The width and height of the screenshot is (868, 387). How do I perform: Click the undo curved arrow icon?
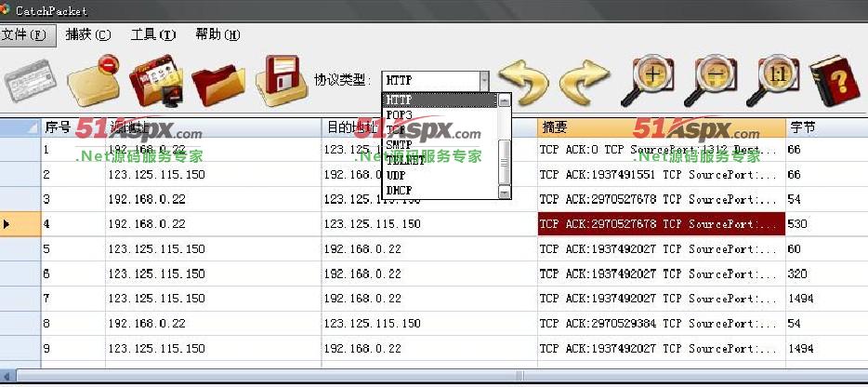coord(523,82)
